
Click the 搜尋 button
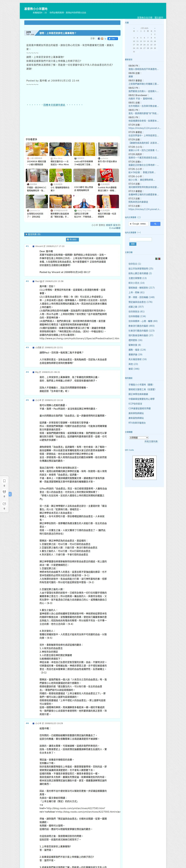[x=133, y=244]
